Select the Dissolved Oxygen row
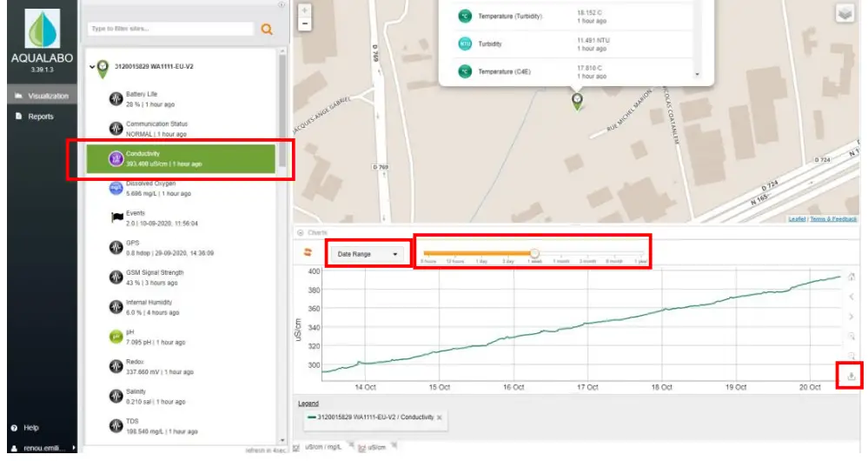 click(181, 189)
